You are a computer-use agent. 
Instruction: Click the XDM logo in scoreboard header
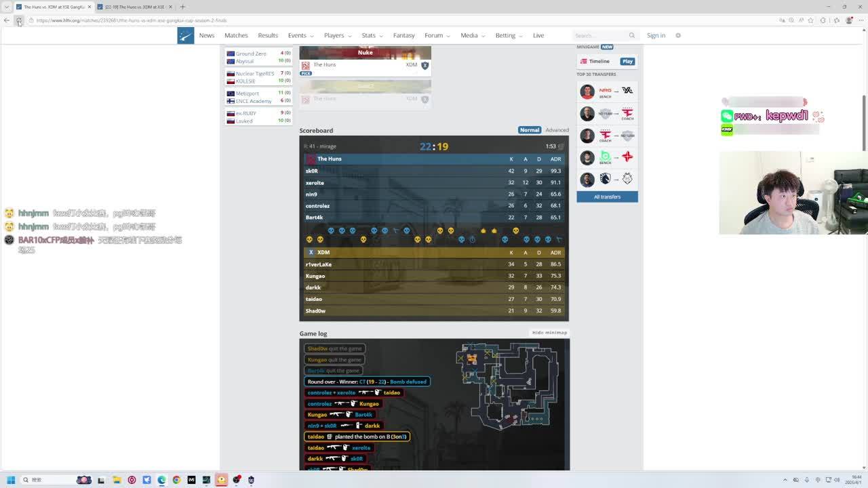click(x=311, y=252)
